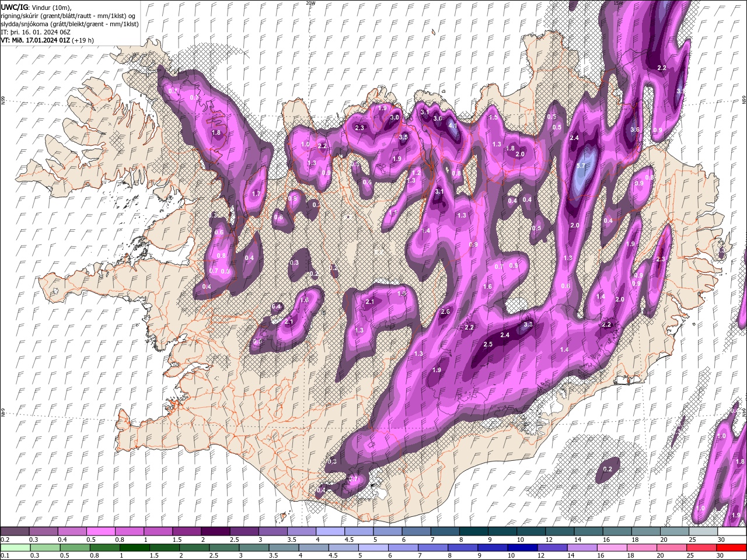Pick the red swatch after 30 in lower legend
The width and height of the screenshot is (747, 560).
731,548
